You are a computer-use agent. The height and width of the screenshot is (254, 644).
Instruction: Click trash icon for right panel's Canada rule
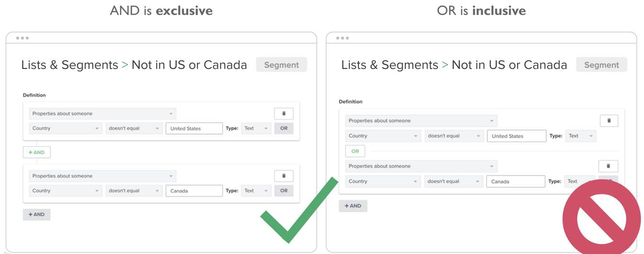[608, 166]
